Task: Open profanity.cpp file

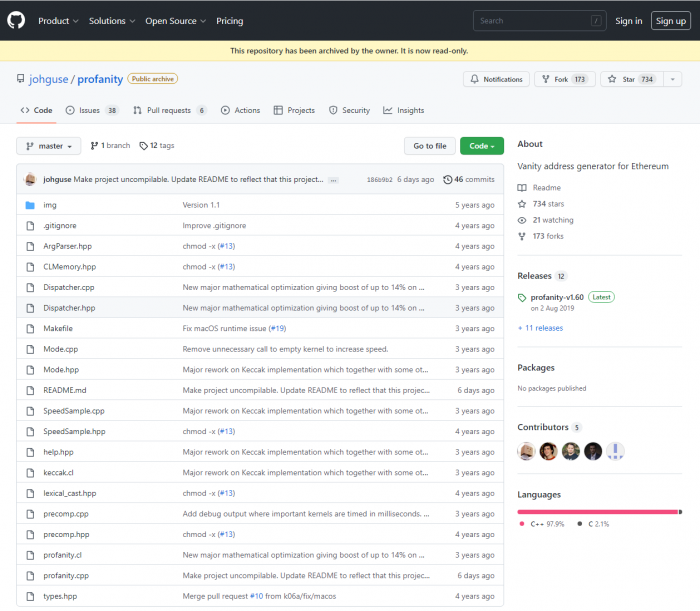Action: coord(66,576)
